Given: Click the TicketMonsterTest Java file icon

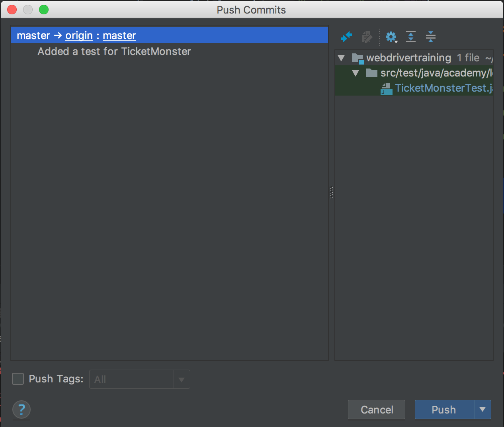Looking at the screenshot, I should click(x=386, y=88).
